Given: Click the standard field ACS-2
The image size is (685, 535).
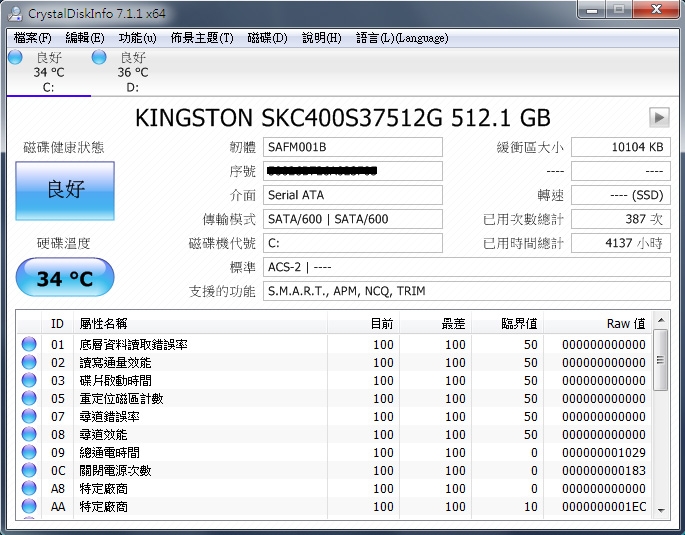Looking at the screenshot, I should (467, 267).
